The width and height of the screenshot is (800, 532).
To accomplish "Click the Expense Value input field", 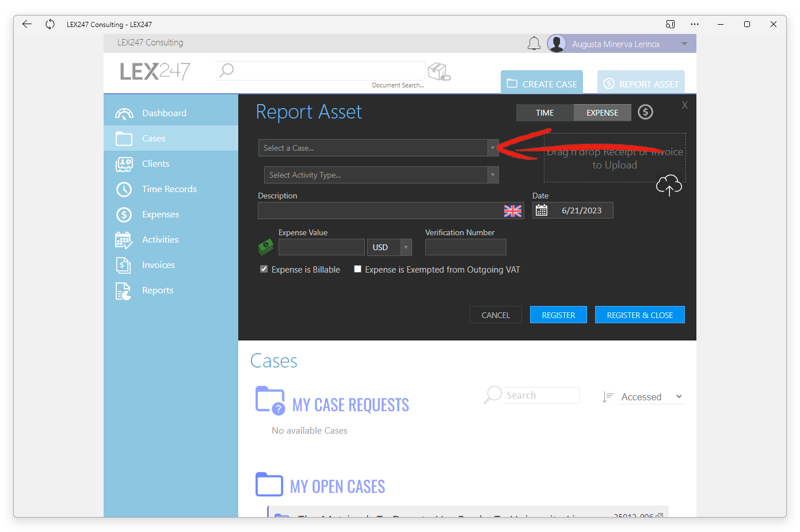I will pyautogui.click(x=322, y=247).
